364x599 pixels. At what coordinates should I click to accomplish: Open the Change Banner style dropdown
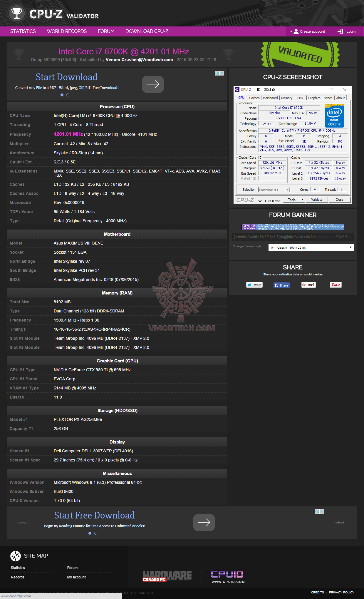tap(311, 247)
